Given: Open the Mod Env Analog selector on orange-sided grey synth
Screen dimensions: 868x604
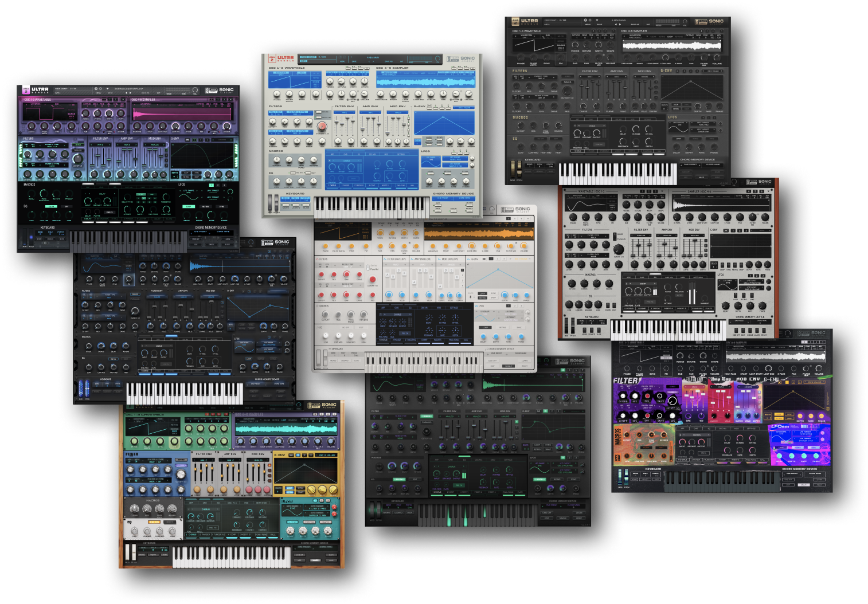Looking at the screenshot, I should 694,236.
